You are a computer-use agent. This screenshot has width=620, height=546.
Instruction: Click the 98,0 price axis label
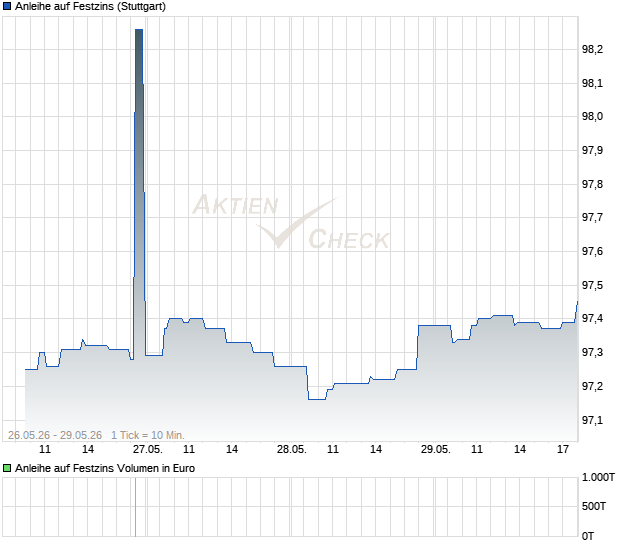[x=592, y=117]
